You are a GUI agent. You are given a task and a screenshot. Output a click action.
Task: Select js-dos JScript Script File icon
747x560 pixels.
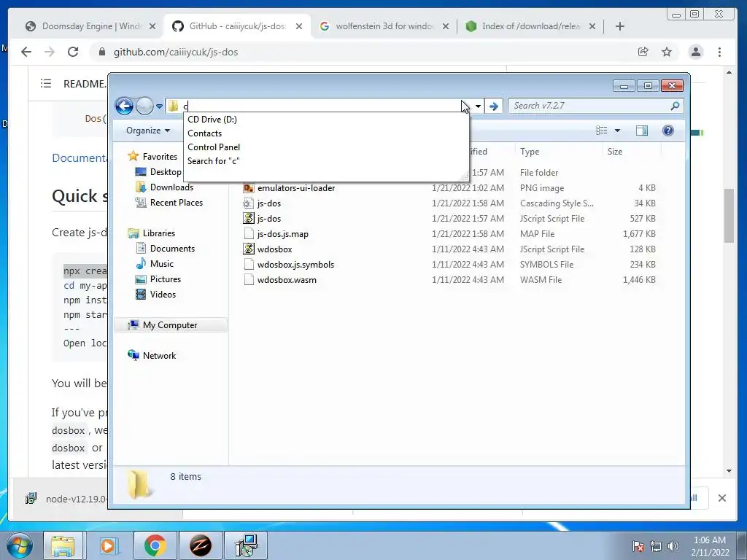(x=249, y=219)
